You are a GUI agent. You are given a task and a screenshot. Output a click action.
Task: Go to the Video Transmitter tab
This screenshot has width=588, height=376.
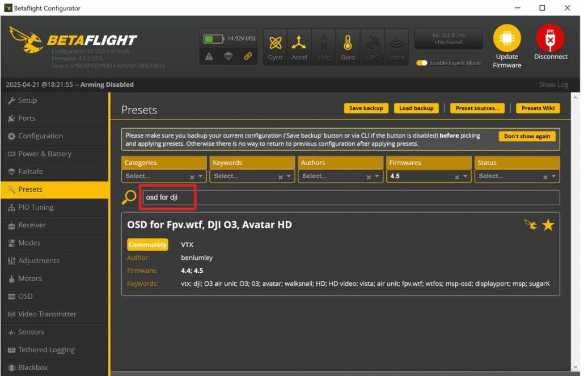coord(55,314)
